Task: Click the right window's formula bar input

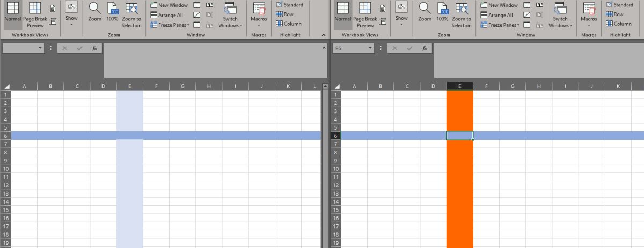Action: pos(539,60)
